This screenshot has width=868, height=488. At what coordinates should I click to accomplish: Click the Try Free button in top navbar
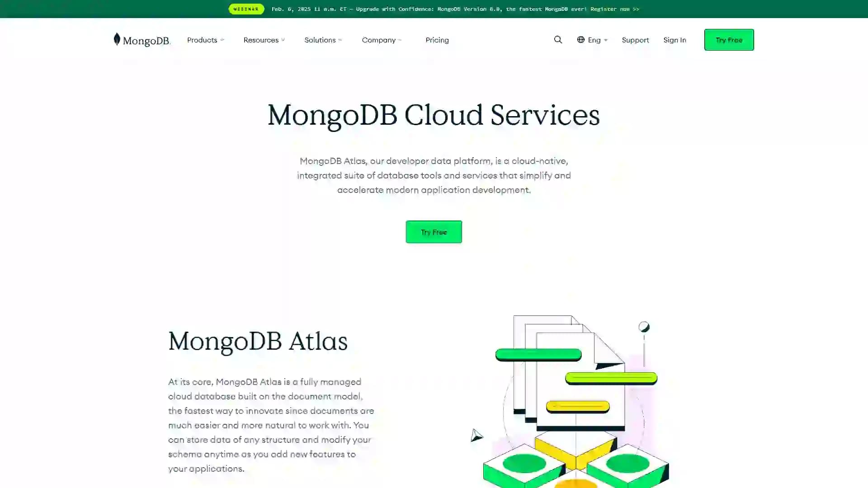point(729,40)
